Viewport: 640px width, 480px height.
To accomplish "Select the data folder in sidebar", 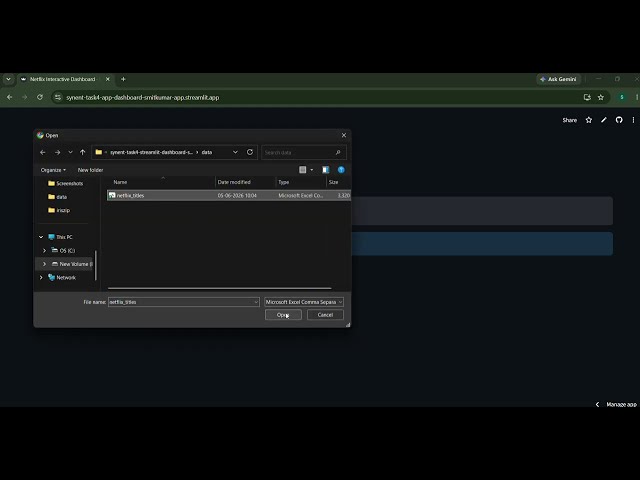I will [58, 197].
